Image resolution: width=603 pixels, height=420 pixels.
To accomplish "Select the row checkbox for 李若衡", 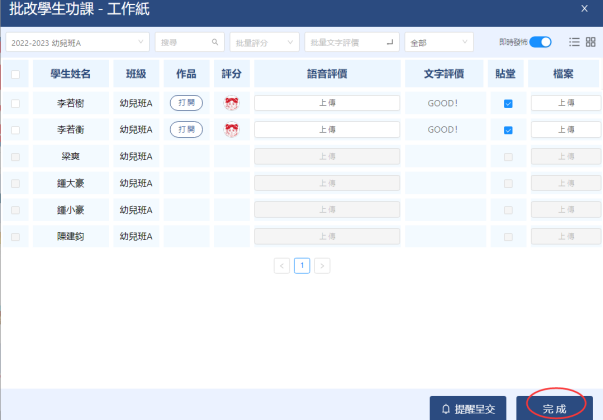I will (x=15, y=129).
